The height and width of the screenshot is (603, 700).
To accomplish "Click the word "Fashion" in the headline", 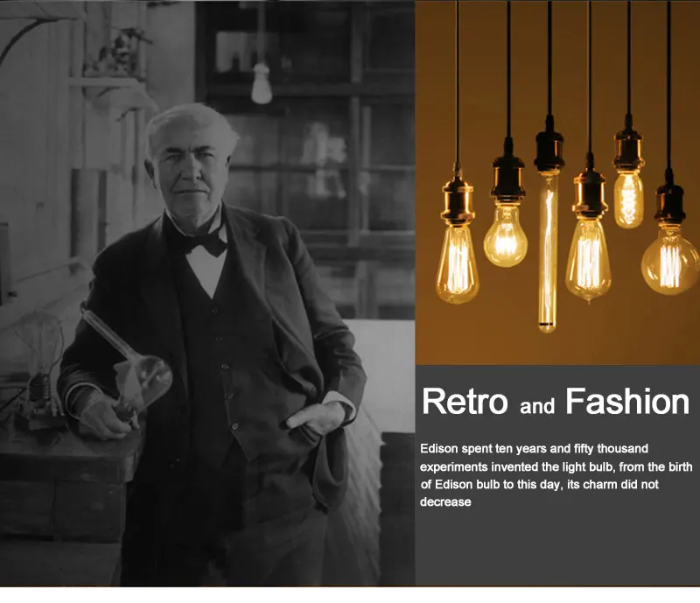I will click(x=627, y=401).
